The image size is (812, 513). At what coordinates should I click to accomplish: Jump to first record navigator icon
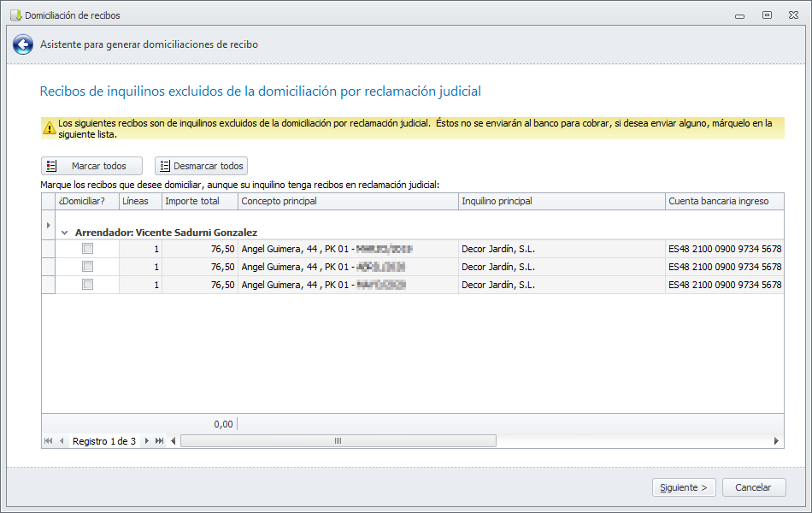(48, 441)
